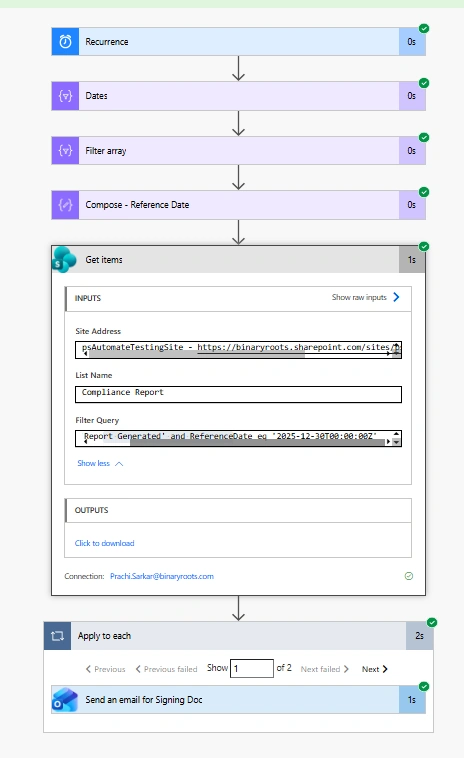The height and width of the screenshot is (758, 464).
Task: Click the Recurrence alarm clock icon
Action: (65, 42)
